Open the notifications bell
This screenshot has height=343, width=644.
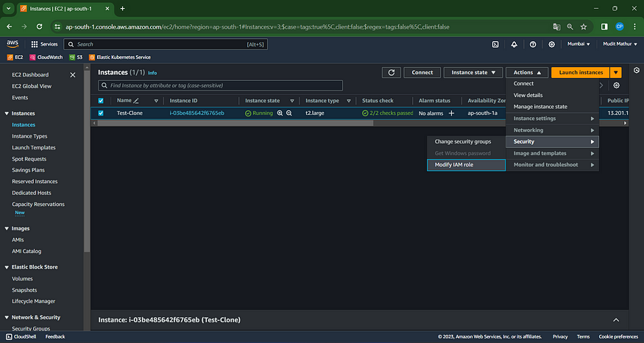tap(514, 44)
